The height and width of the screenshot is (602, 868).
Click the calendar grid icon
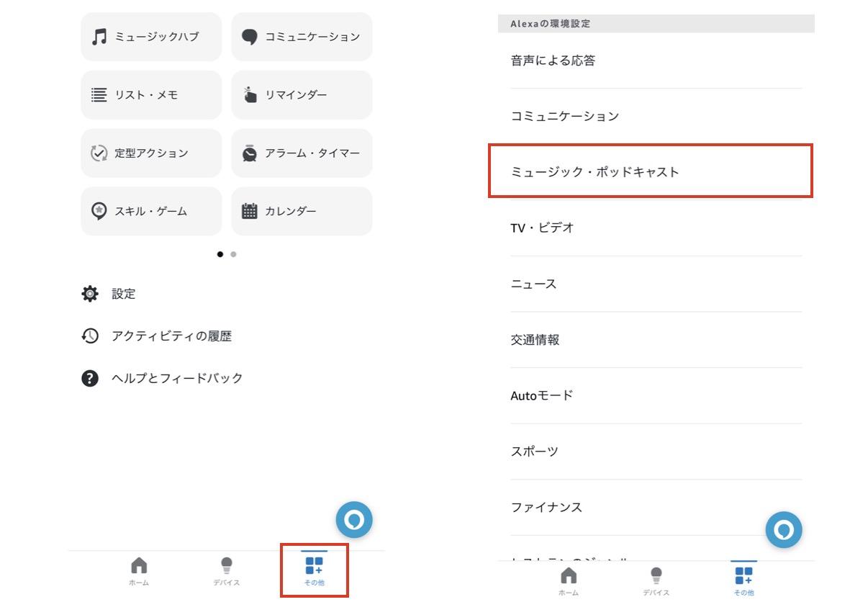pyautogui.click(x=250, y=211)
